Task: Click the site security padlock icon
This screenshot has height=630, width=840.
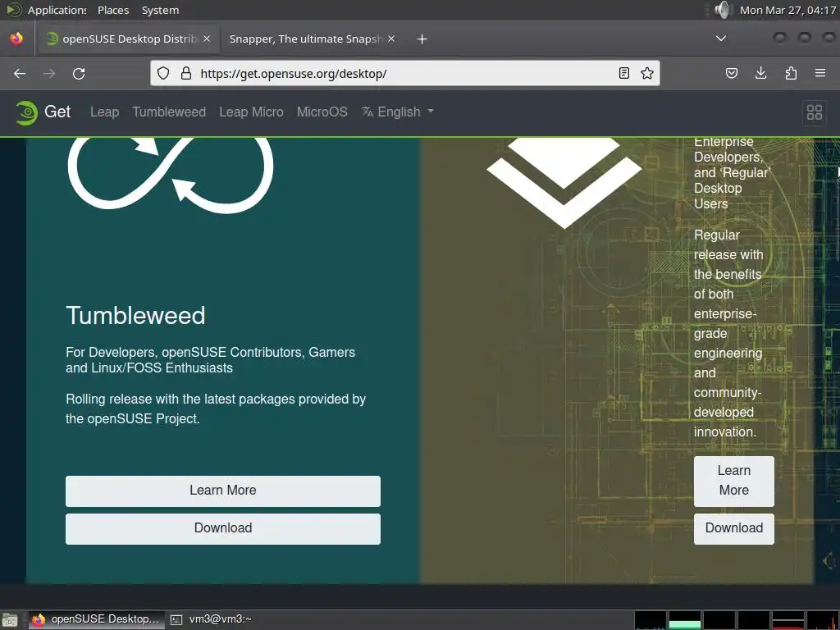Action: (x=186, y=73)
